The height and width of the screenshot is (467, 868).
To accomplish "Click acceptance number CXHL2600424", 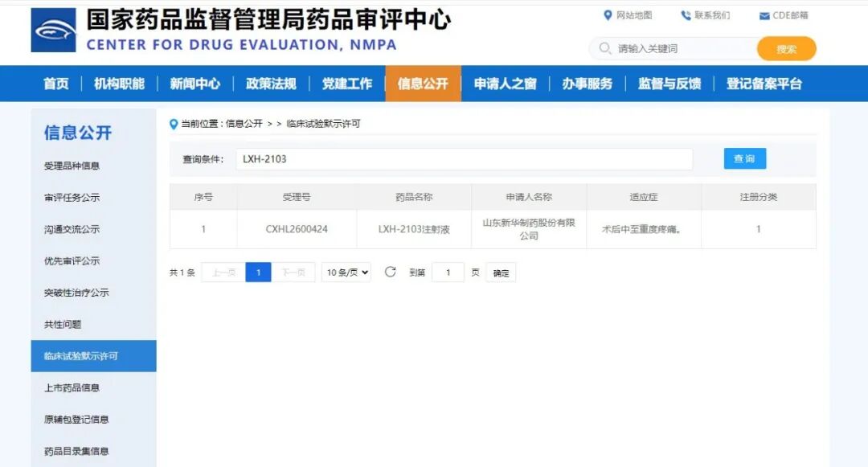I will point(297,229).
